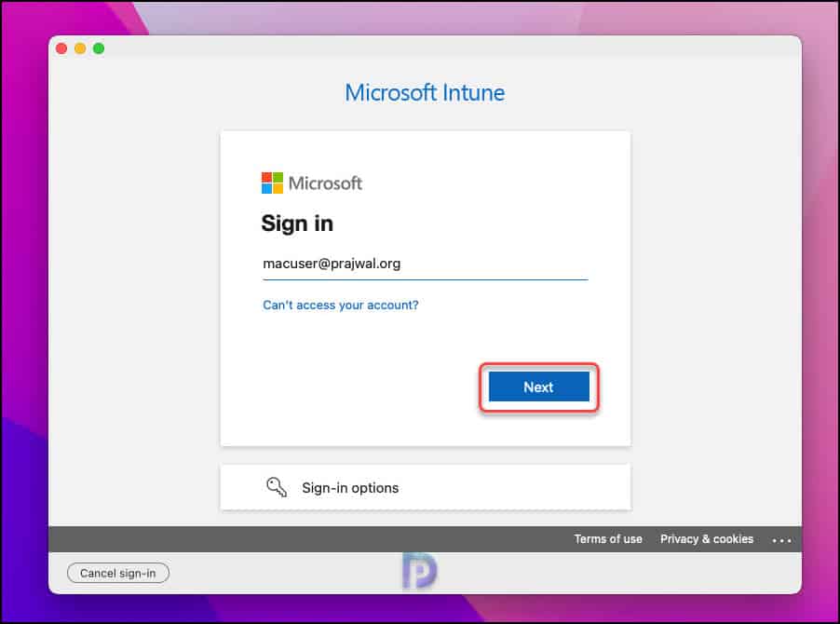Open the "Can't access your account?" link

(340, 305)
